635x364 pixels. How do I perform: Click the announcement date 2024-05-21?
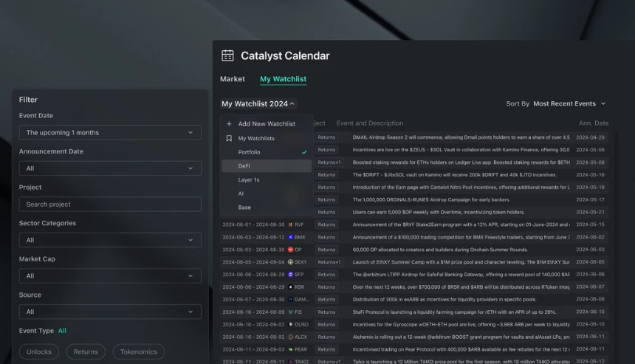590,212
